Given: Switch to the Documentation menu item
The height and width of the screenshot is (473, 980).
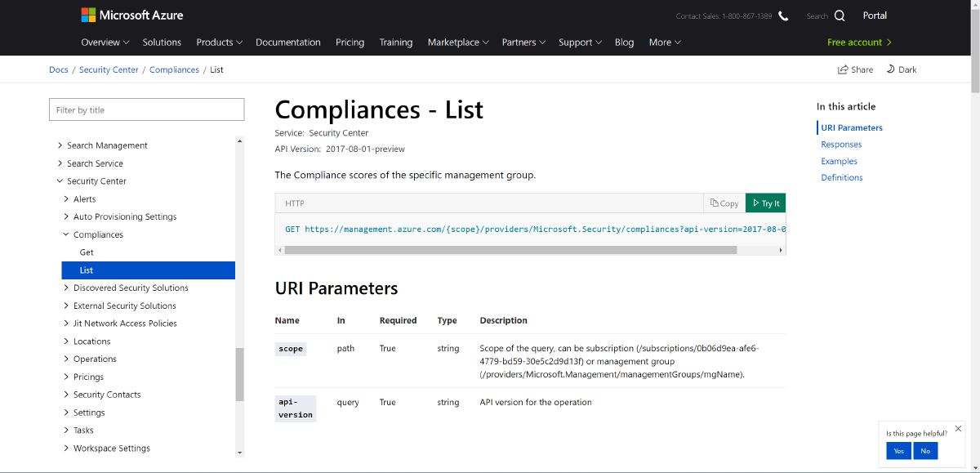Looking at the screenshot, I should [x=288, y=42].
